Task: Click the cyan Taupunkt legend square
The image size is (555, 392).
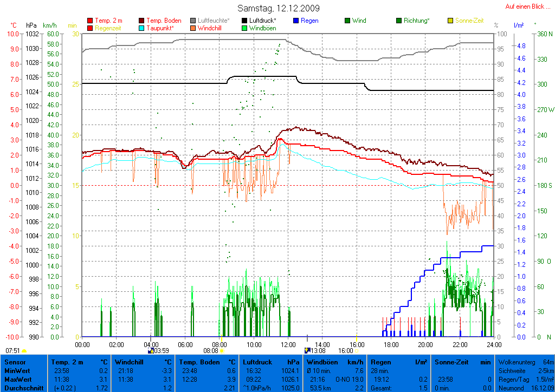Action: click(142, 28)
